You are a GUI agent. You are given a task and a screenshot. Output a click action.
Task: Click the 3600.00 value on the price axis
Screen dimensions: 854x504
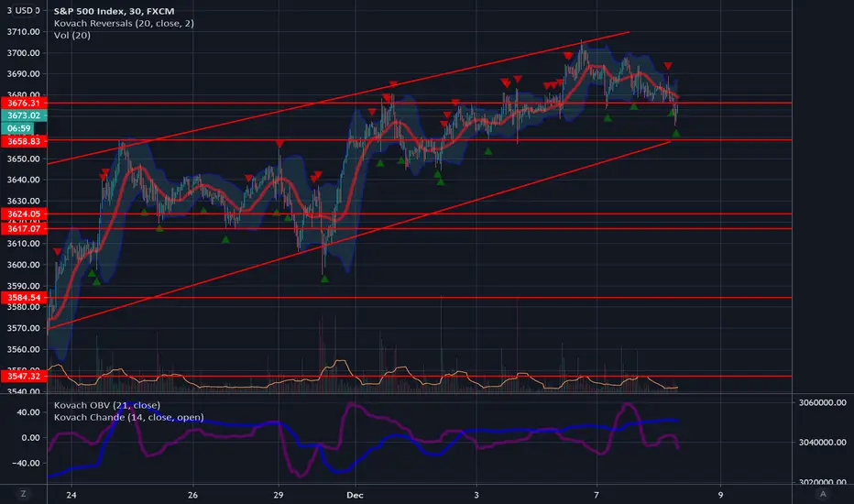pos(24,264)
